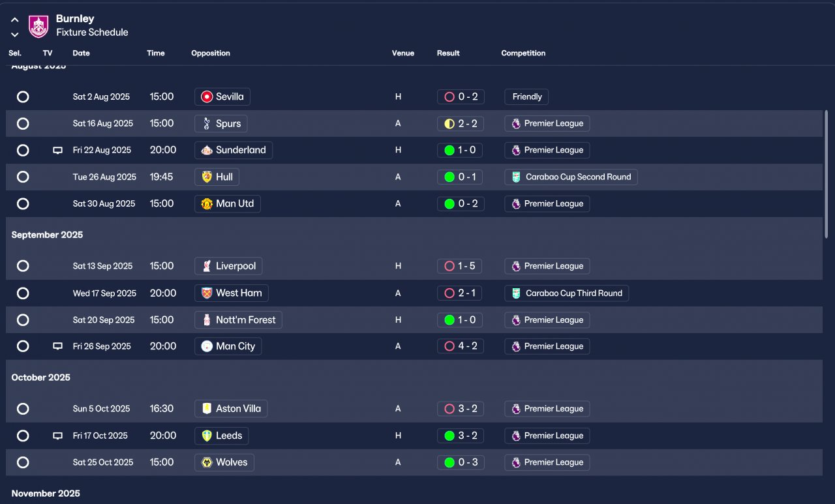Click the up chevron next to Burnley
This screenshot has height=504, width=835.
point(14,20)
